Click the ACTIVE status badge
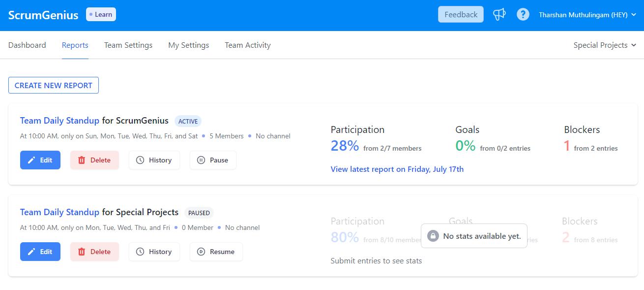 pyautogui.click(x=188, y=121)
